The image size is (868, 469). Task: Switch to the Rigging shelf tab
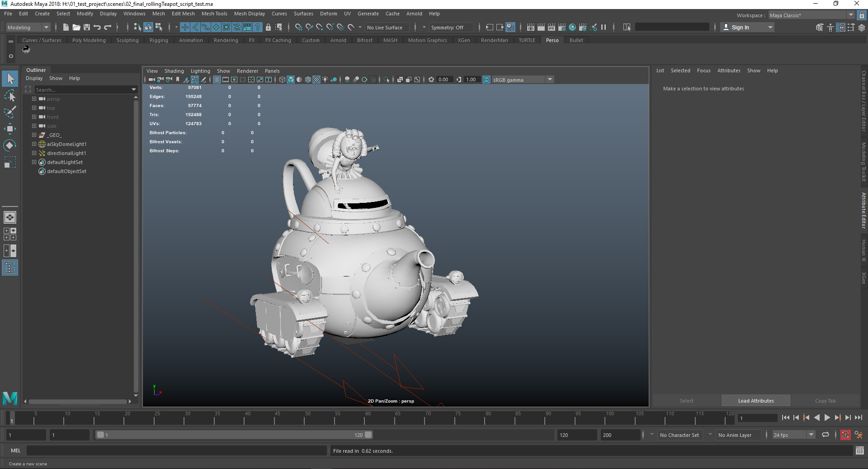(x=159, y=40)
